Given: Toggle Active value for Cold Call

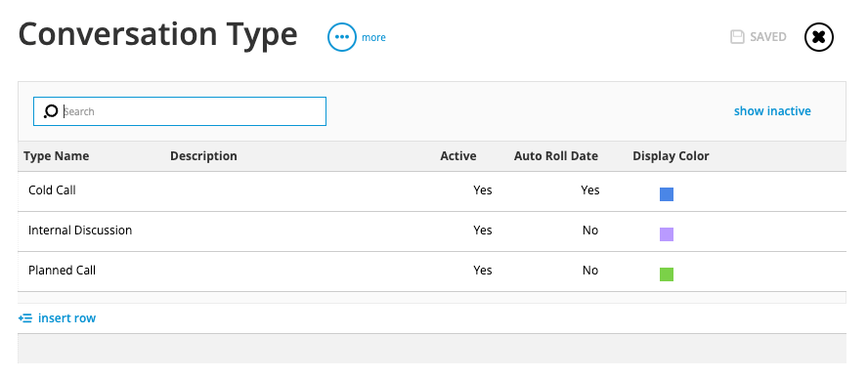Looking at the screenshot, I should pos(482,189).
